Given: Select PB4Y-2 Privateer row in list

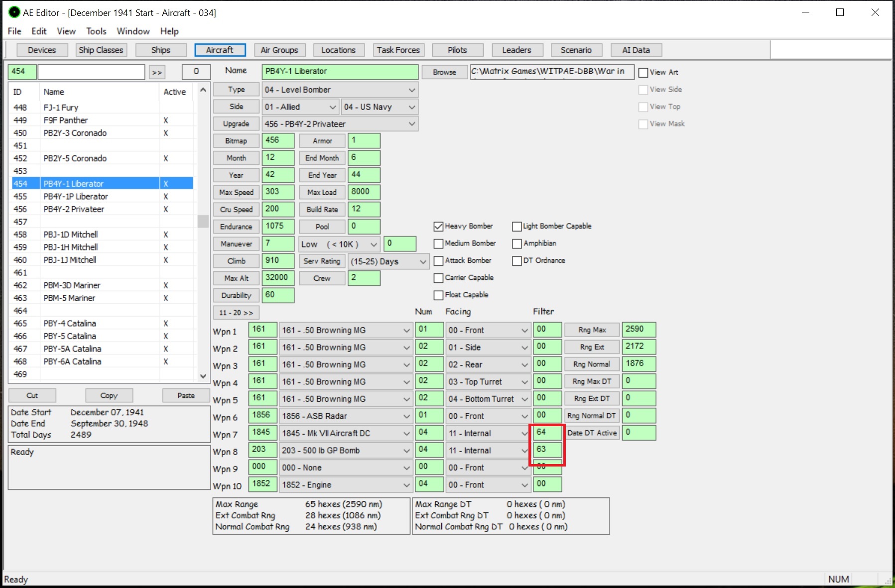Looking at the screenshot, I should click(102, 209).
